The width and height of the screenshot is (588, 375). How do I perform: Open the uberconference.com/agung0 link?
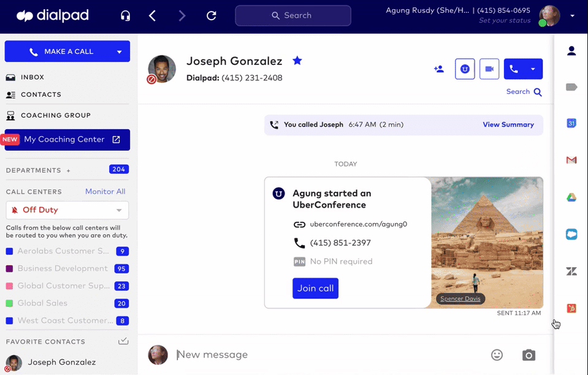(358, 224)
